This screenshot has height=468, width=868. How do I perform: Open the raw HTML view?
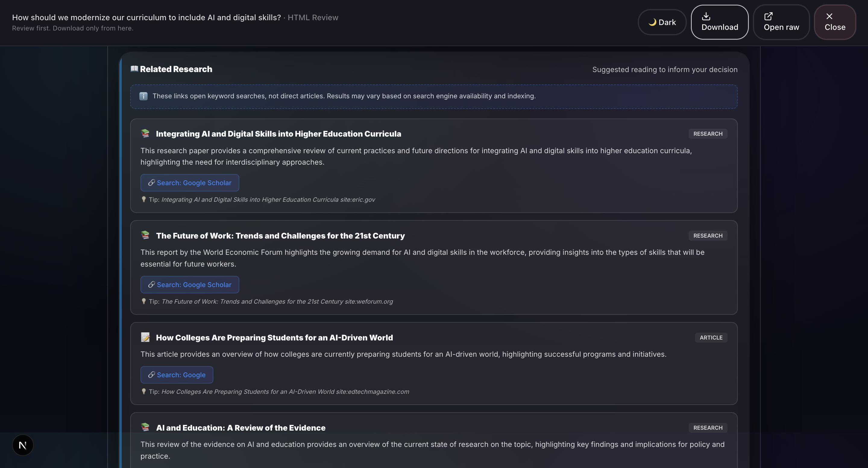(781, 22)
